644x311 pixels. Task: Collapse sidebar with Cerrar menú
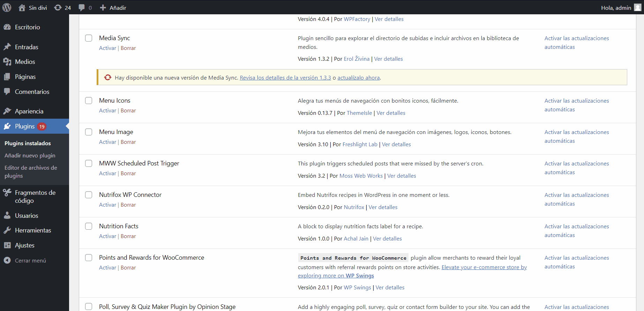tap(30, 260)
